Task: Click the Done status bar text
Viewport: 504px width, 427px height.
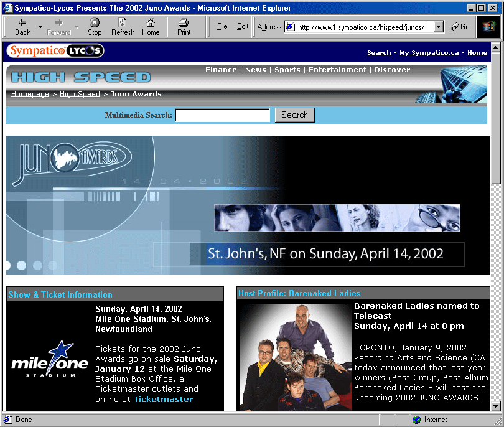Action: tap(24, 420)
